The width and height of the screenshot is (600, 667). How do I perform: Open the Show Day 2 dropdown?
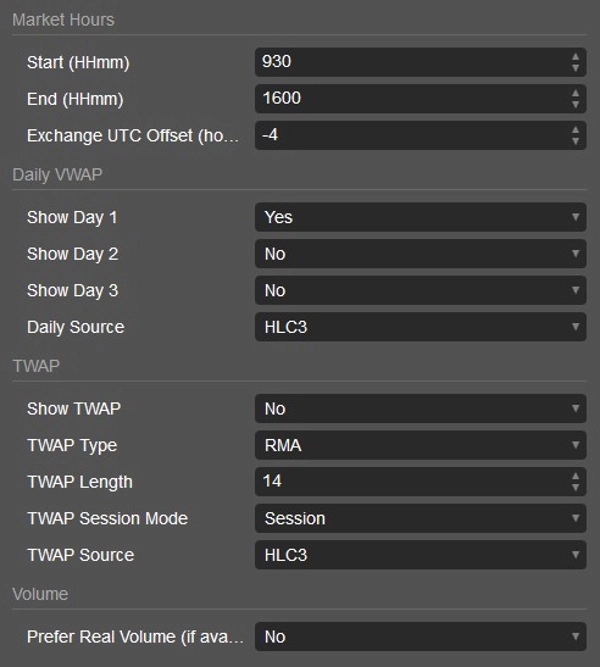point(420,254)
